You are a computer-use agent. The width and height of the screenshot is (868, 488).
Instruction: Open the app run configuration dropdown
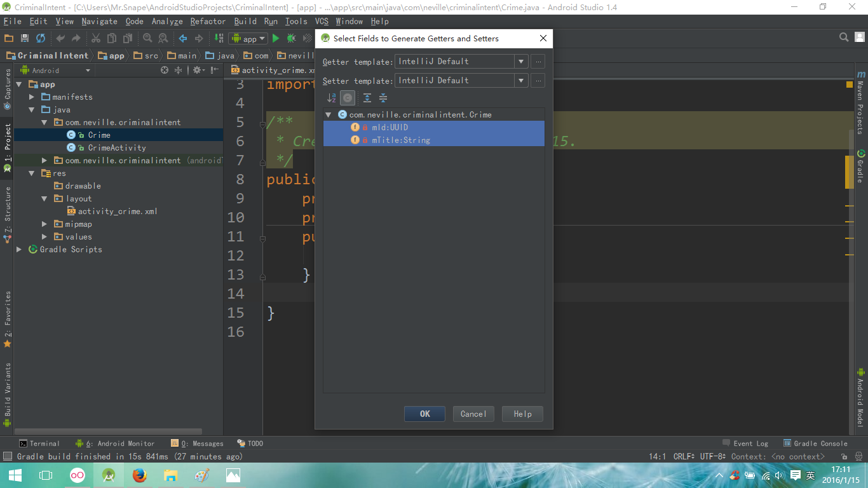click(x=248, y=39)
